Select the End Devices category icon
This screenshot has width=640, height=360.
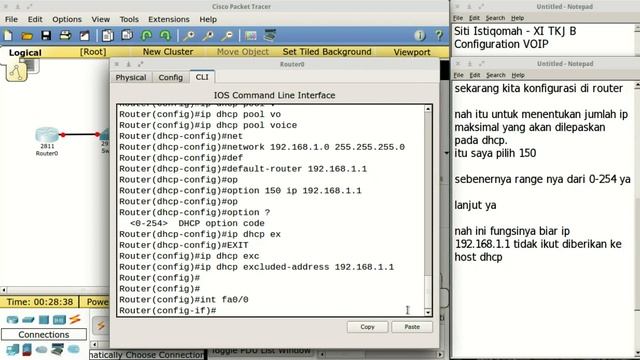12,350
